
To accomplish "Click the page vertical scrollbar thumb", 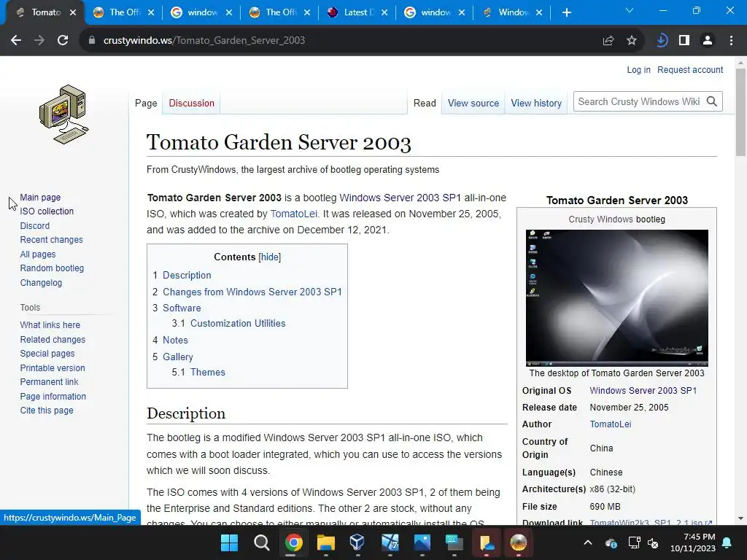I will pos(740,112).
